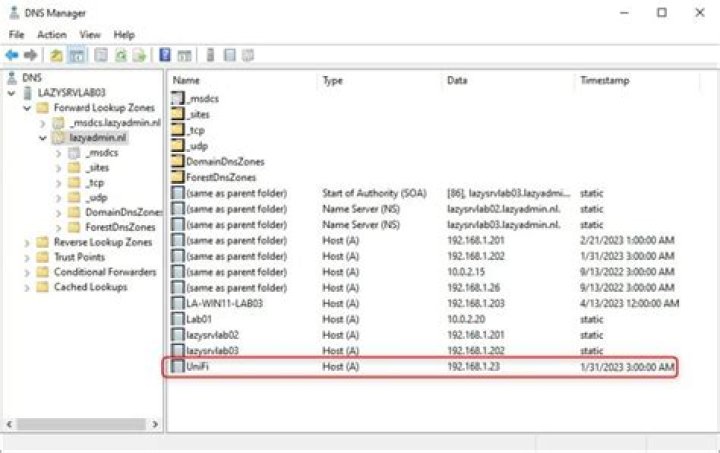Select the LA-WIN11-LAB03 host record
This screenshot has height=453, width=720.
[223, 303]
